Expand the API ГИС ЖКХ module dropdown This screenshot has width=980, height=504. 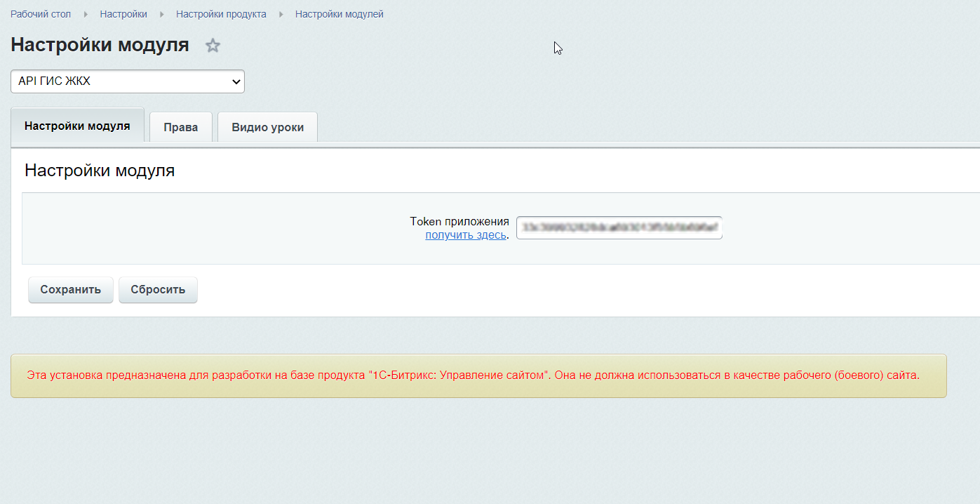[128, 81]
